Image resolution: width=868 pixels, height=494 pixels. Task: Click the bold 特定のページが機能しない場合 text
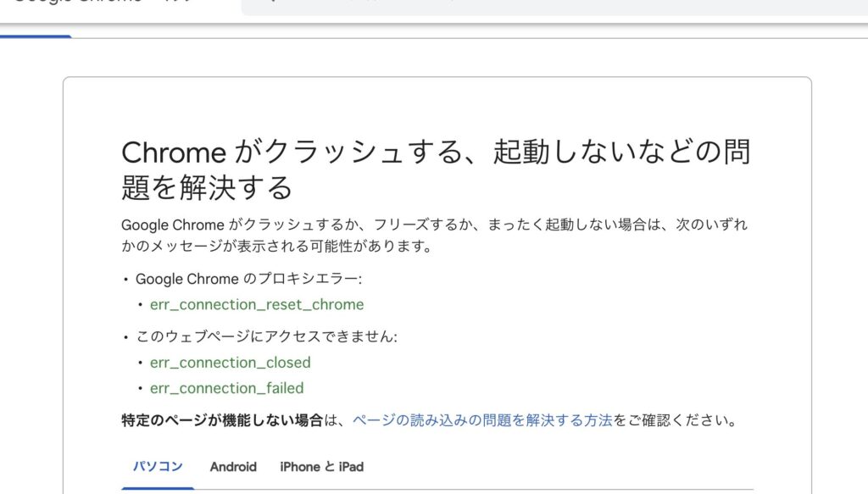click(222, 420)
